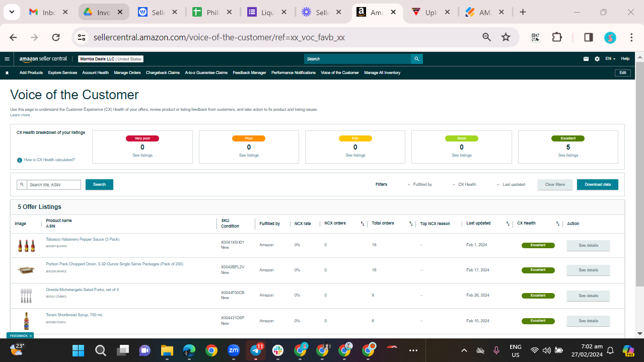Open a new browser tab with plus
Screen dimensions: 644x362
pos(523,12)
